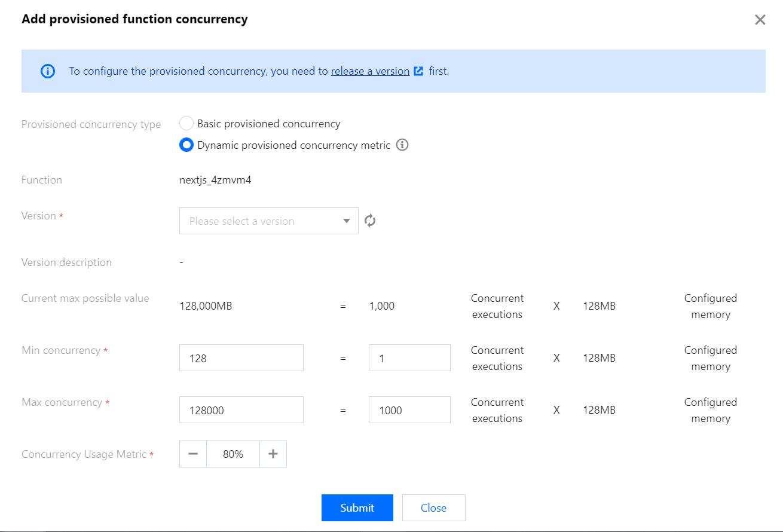Screen dimensions: 783x532
Task: Close the provisioned concurrency dialog with X
Action: [760, 20]
